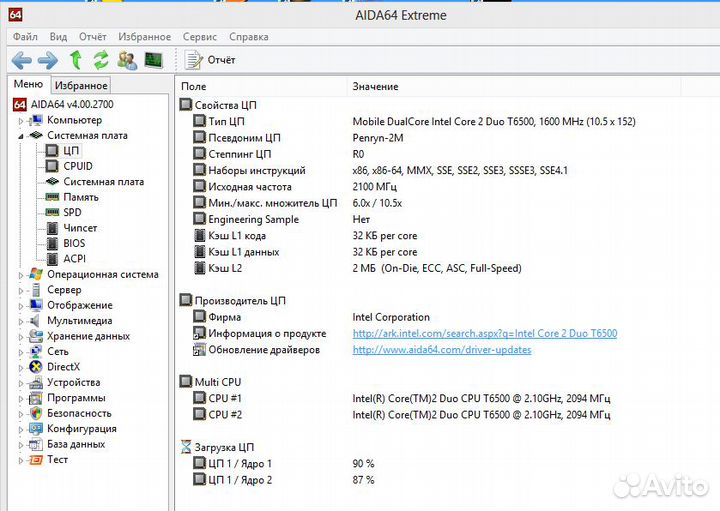The image size is (720, 511).
Task: Click the Forward arrow toolbar icon
Action: pyautogui.click(x=47, y=60)
